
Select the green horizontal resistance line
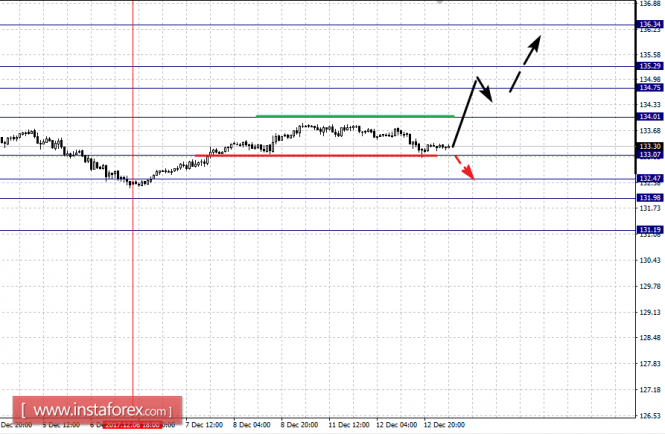(x=355, y=116)
